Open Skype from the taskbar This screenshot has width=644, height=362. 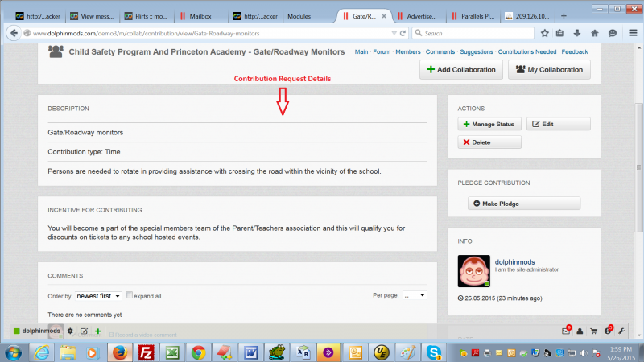(x=434, y=352)
